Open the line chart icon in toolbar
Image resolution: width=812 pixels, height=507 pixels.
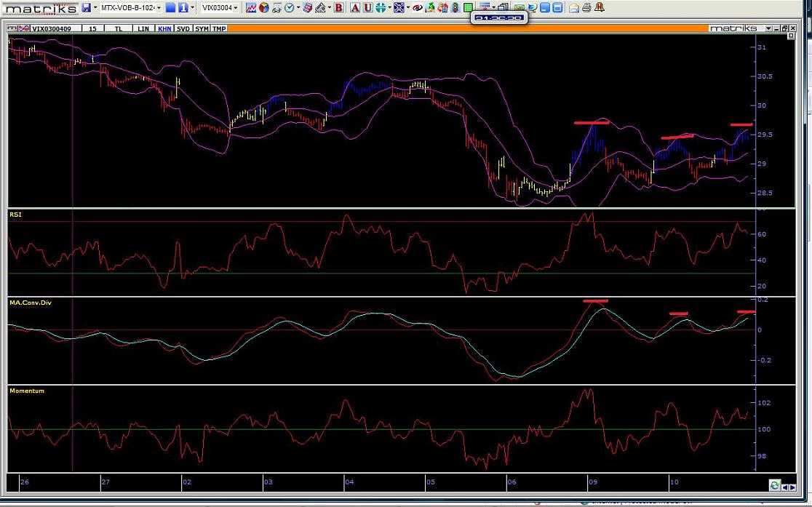251,7
